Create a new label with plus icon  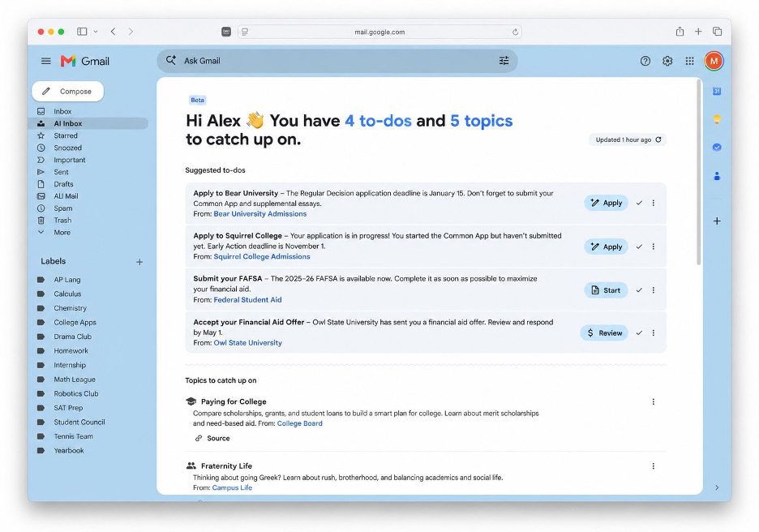point(139,262)
